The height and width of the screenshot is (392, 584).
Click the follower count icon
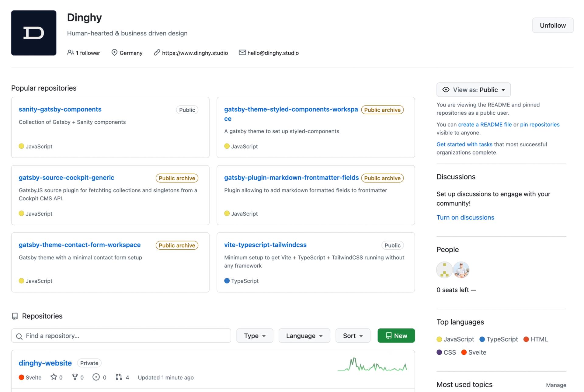(x=70, y=53)
